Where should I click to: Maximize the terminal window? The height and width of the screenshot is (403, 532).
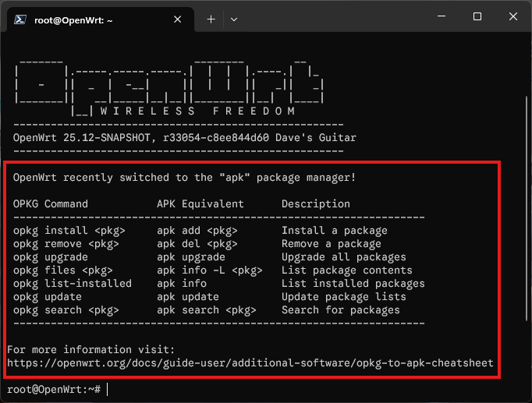point(477,16)
